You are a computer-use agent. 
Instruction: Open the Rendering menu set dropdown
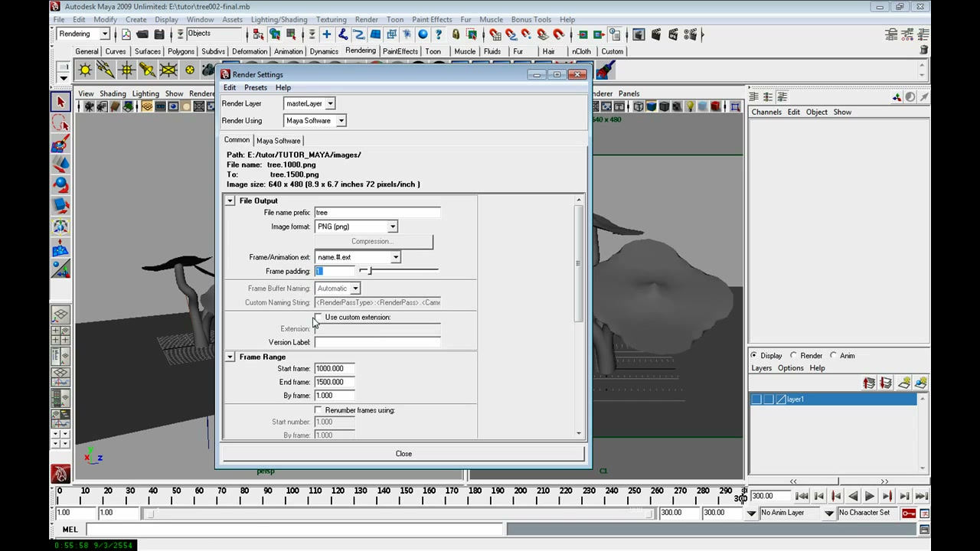(83, 34)
